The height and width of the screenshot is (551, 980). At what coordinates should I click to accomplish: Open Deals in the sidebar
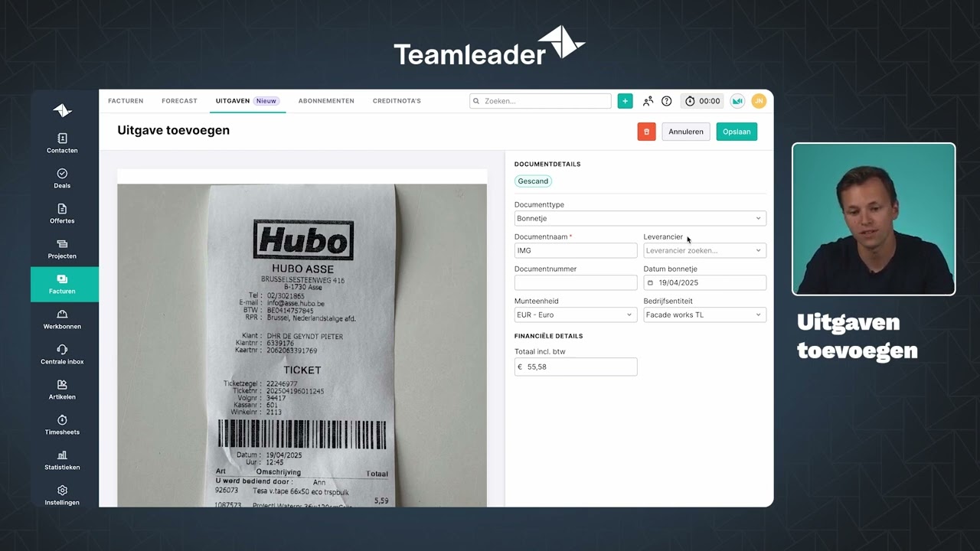pos(63,178)
